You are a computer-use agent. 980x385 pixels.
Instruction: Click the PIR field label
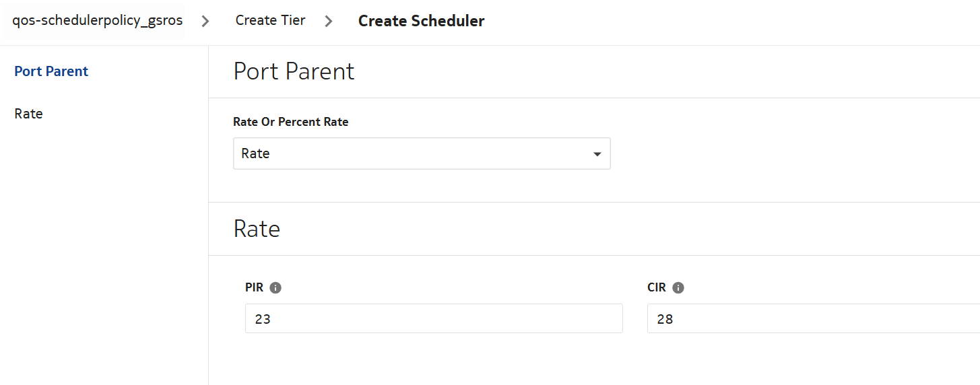[x=255, y=287]
